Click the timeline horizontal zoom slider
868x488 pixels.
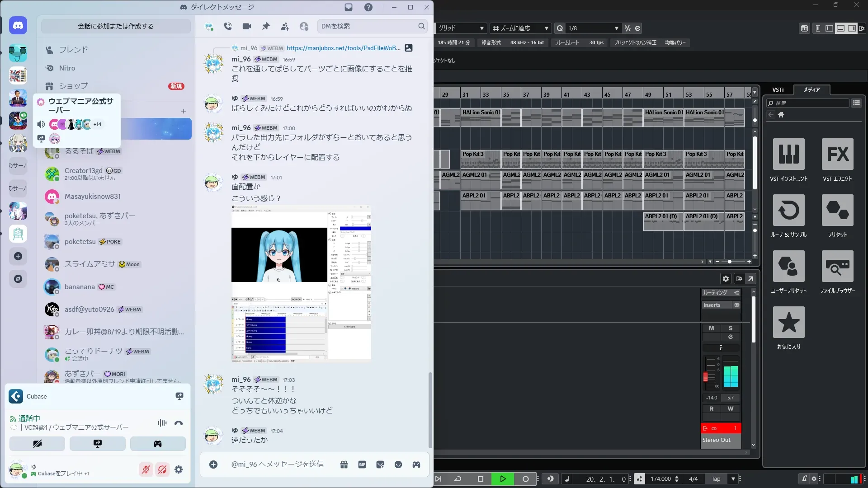729,262
